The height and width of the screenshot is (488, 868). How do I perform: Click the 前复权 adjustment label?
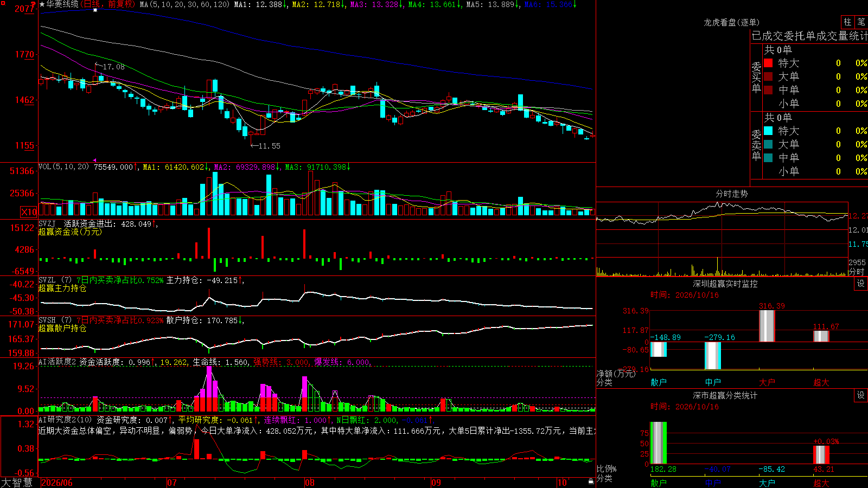click(x=120, y=4)
